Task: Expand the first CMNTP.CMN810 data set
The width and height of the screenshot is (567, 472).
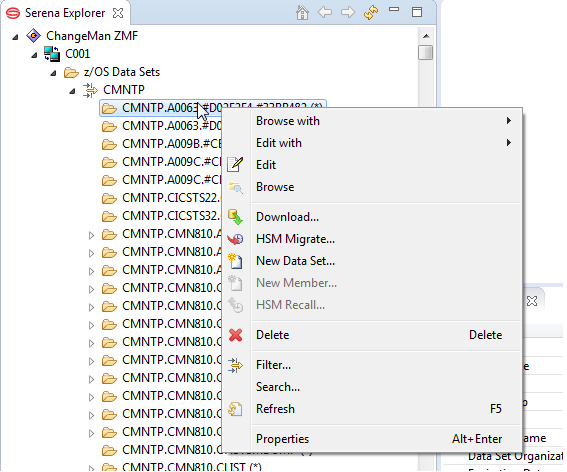Action: pyautogui.click(x=91, y=235)
